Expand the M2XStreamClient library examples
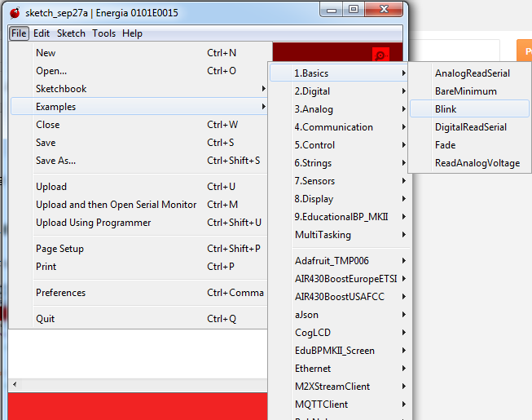Image resolution: width=532 pixels, height=420 pixels. tap(339, 387)
